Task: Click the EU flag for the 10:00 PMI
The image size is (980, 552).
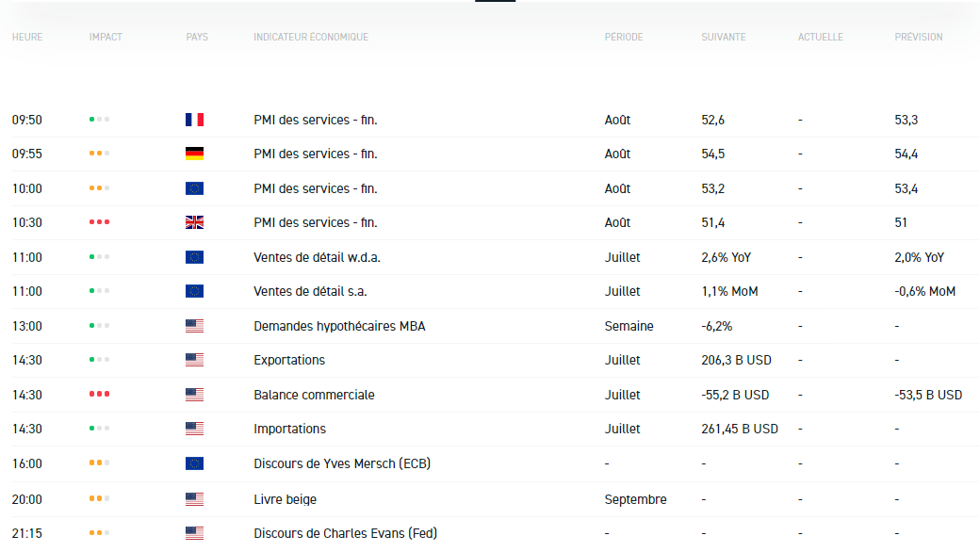Action: tap(194, 188)
